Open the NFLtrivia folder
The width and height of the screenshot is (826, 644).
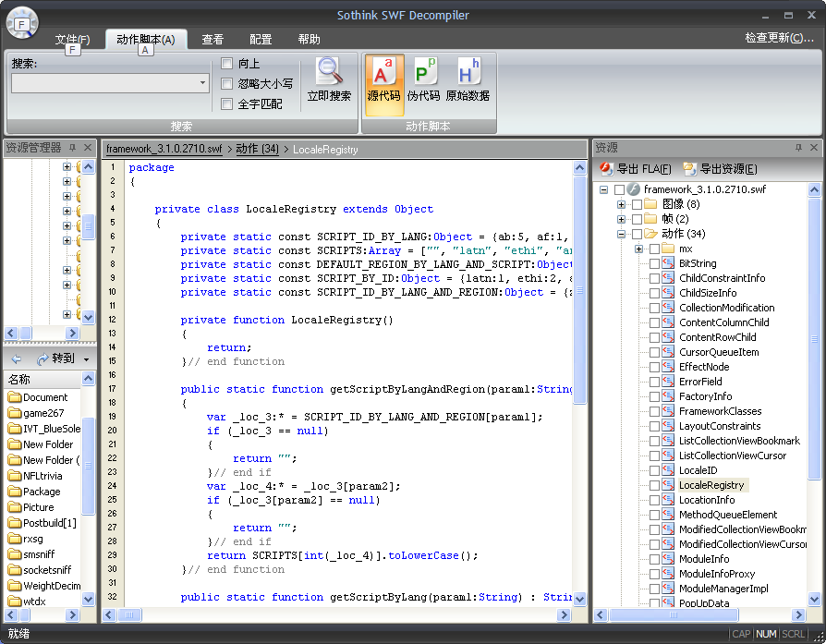35,475
